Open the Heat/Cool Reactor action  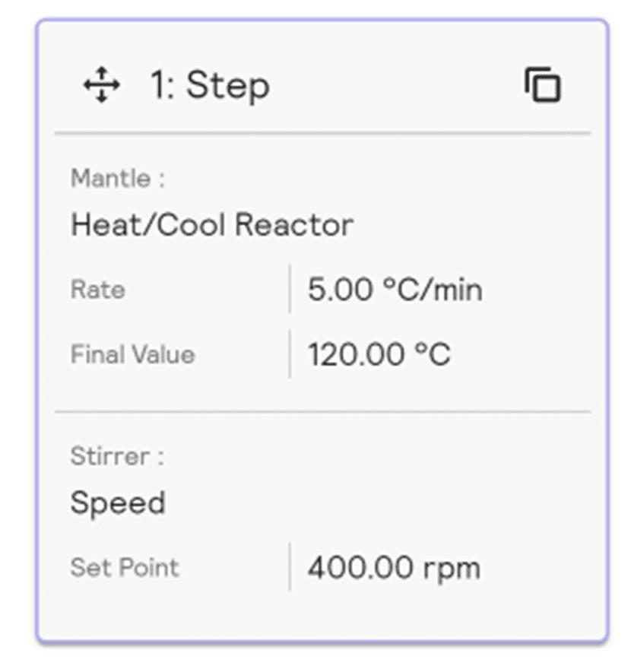211,225
